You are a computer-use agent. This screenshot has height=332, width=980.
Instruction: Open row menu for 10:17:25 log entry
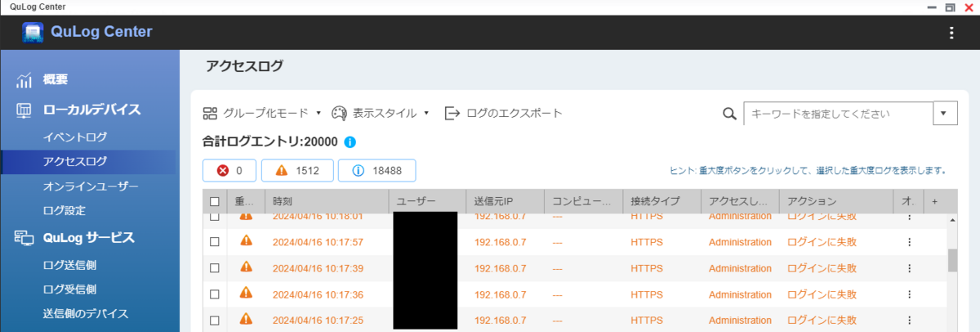909,321
